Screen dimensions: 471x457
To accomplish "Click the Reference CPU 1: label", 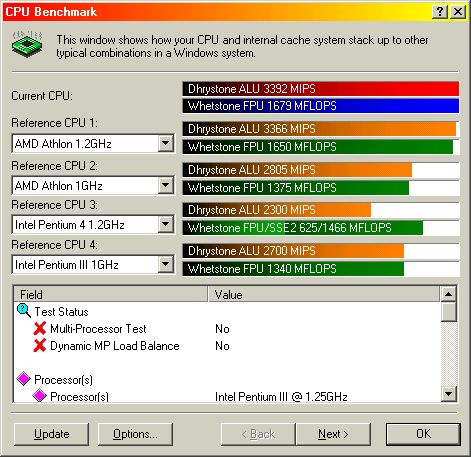I will tap(54, 123).
